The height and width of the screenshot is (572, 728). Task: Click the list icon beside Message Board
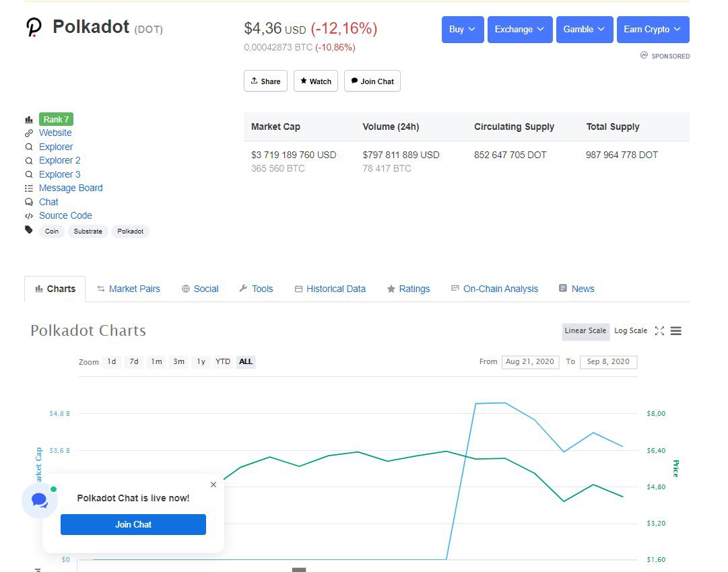click(x=29, y=188)
